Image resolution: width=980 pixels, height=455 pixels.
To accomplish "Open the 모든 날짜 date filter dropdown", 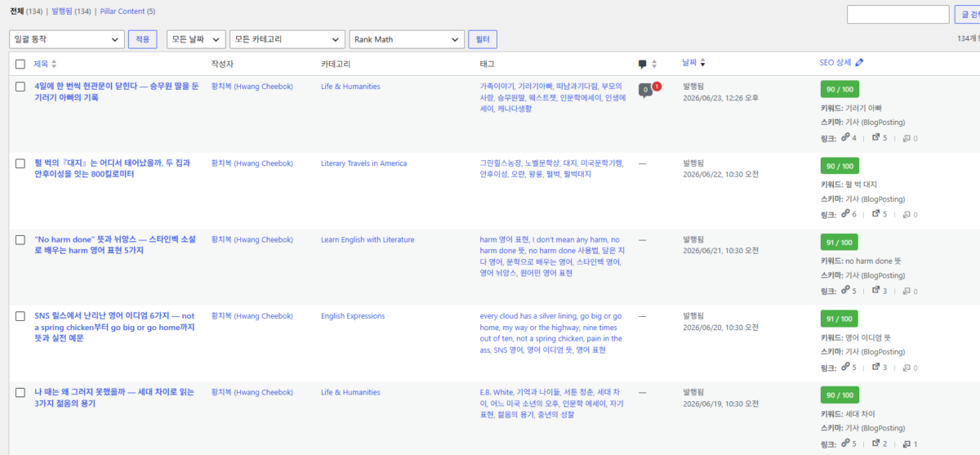I will pyautogui.click(x=196, y=39).
